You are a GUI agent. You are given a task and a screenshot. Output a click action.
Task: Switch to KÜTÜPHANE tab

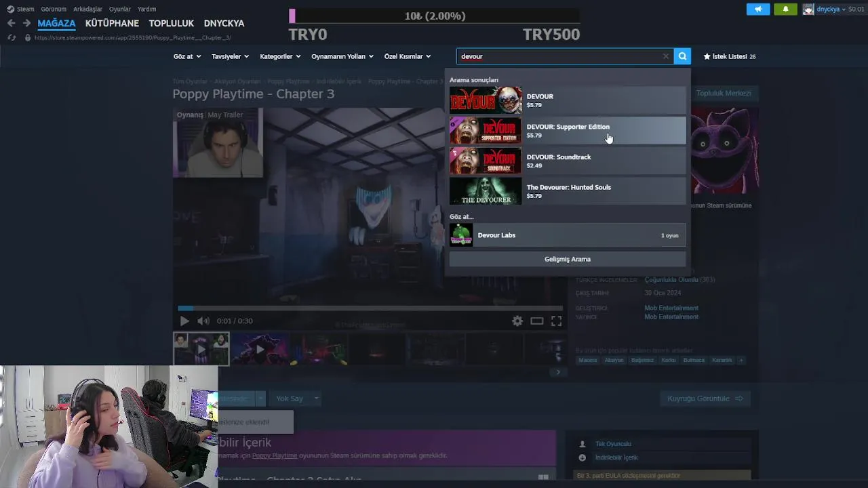[112, 23]
